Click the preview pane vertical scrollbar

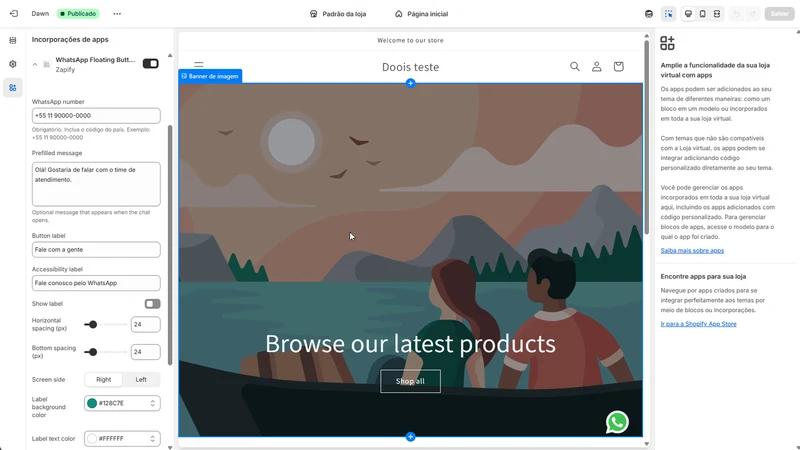[x=646, y=138]
